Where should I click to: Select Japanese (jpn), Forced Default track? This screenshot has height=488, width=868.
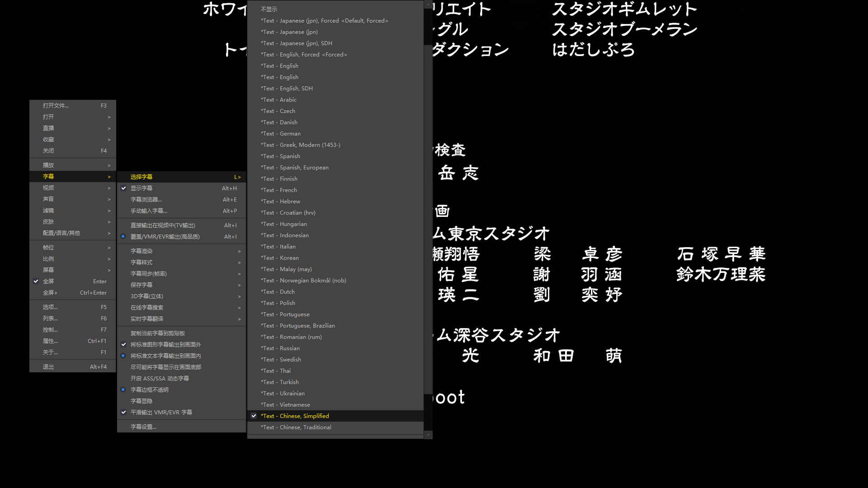click(x=335, y=20)
